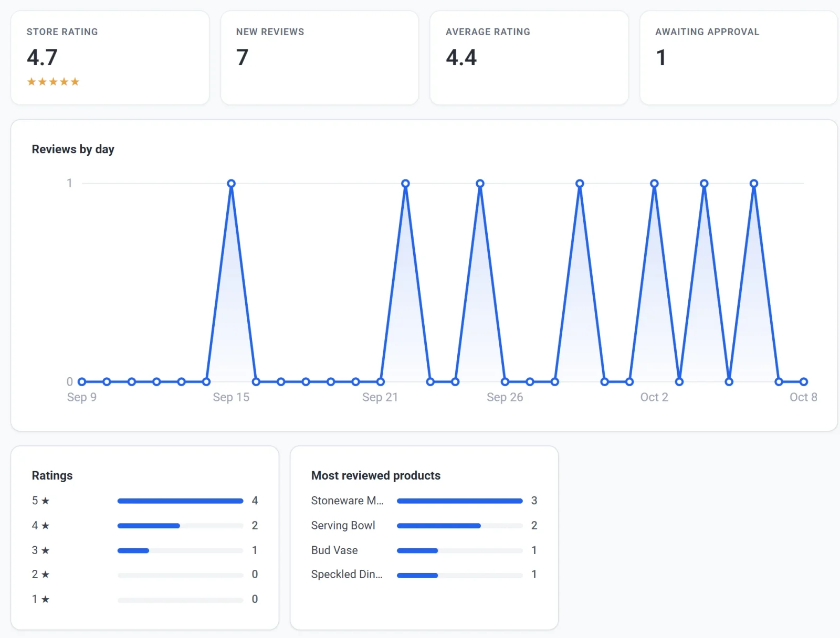Click the Stoneware M... review count bar
Viewport: 840px width, 638px height.
(x=459, y=501)
